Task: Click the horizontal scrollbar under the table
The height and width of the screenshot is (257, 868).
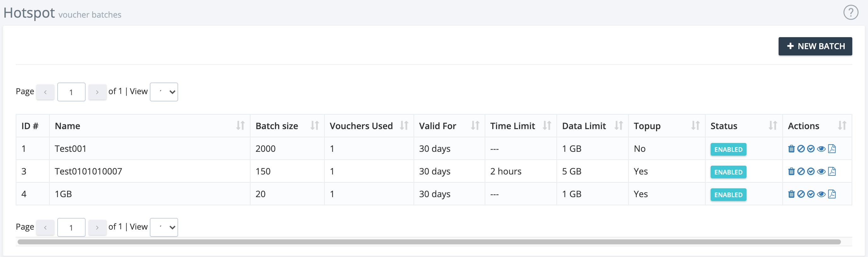Action: [x=429, y=242]
